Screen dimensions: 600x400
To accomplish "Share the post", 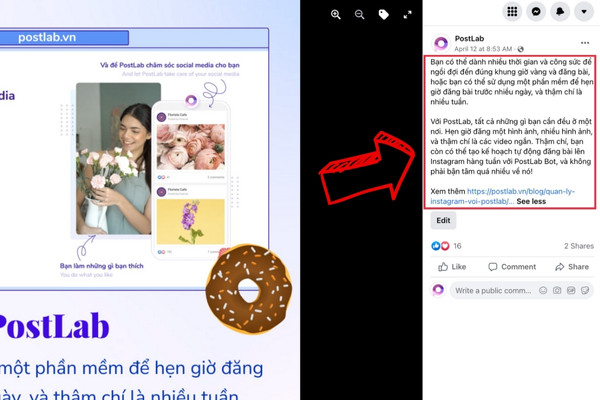I will pyautogui.click(x=572, y=267).
